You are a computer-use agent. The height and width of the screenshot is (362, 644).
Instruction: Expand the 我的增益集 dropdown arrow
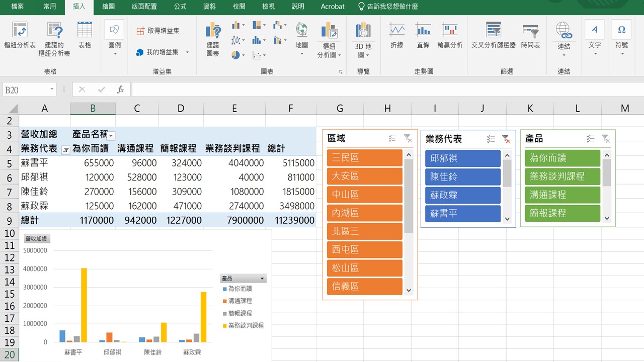(x=188, y=52)
